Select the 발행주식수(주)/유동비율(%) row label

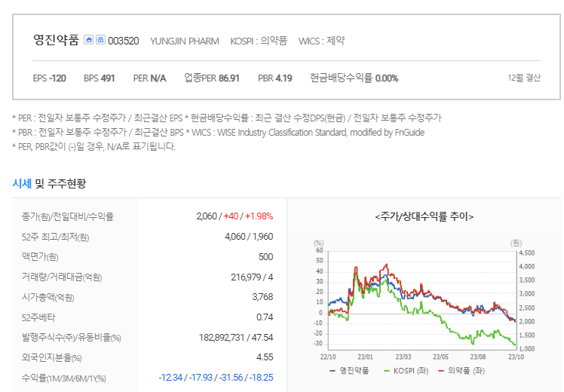click(71, 338)
